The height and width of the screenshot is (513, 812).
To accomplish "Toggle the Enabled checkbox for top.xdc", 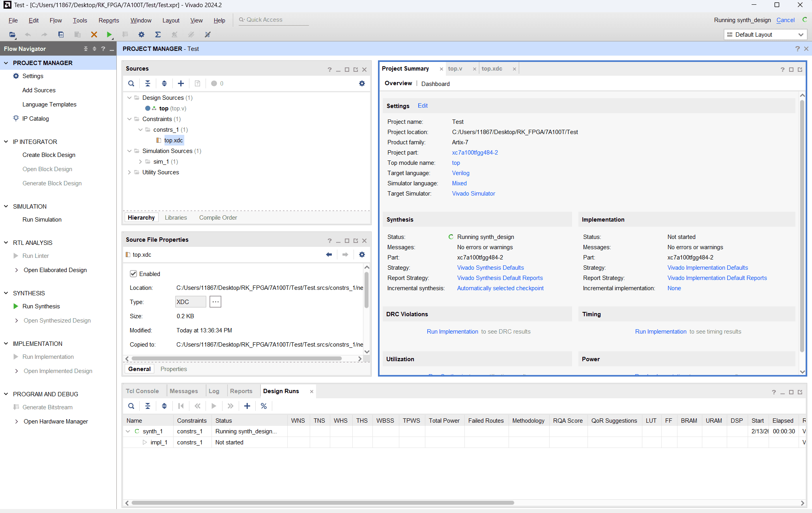I will [x=133, y=274].
